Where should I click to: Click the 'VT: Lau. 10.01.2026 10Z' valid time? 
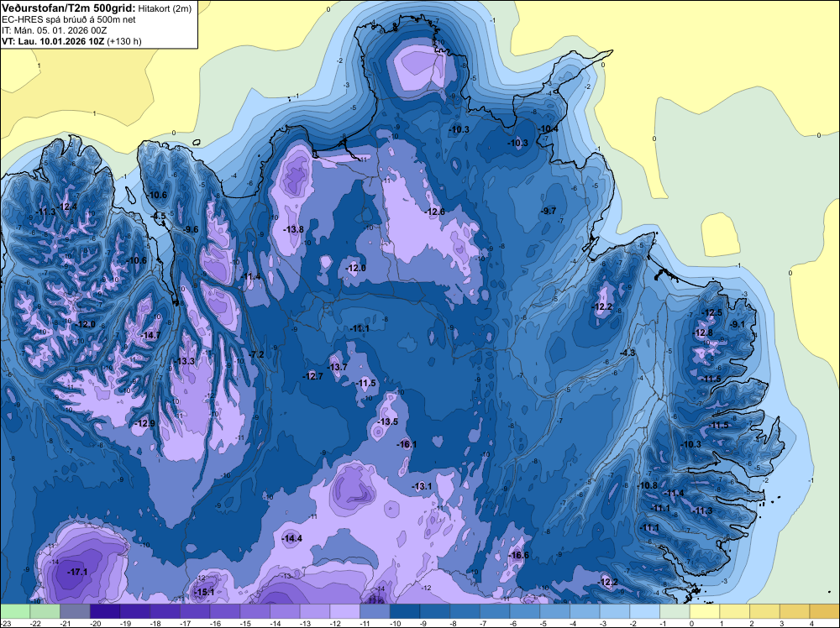click(53, 41)
